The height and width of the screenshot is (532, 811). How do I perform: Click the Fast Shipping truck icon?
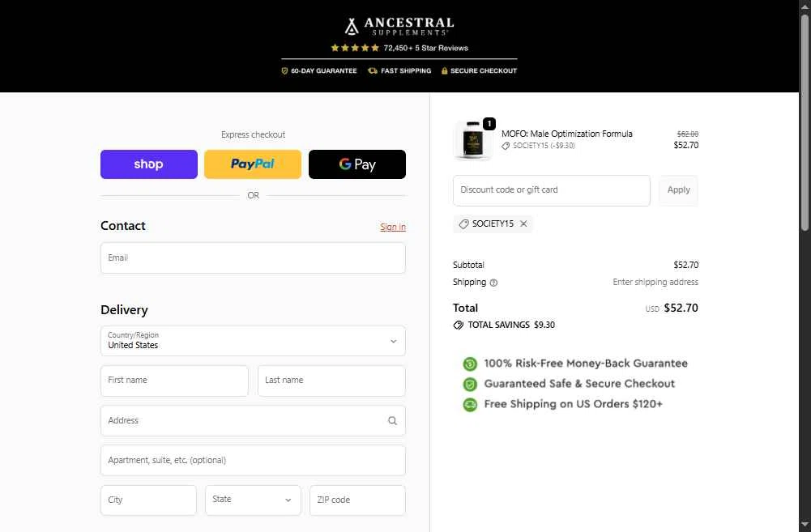pyautogui.click(x=373, y=70)
